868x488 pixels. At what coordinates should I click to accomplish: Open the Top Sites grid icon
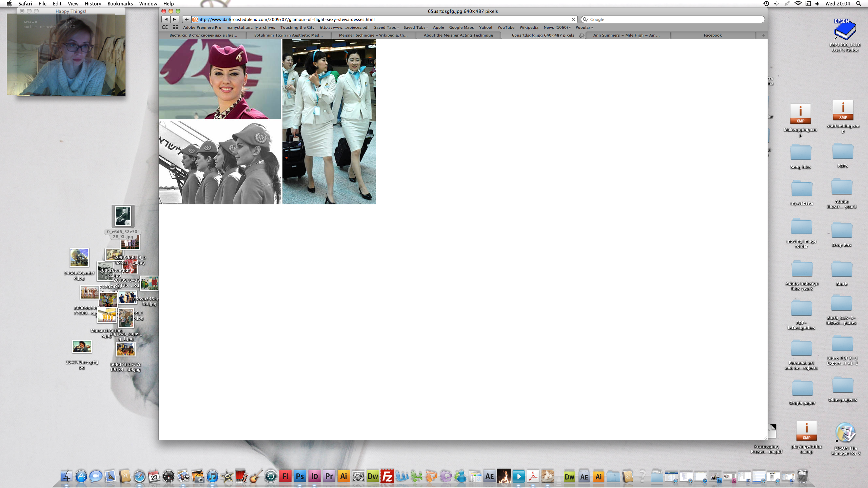click(x=175, y=27)
